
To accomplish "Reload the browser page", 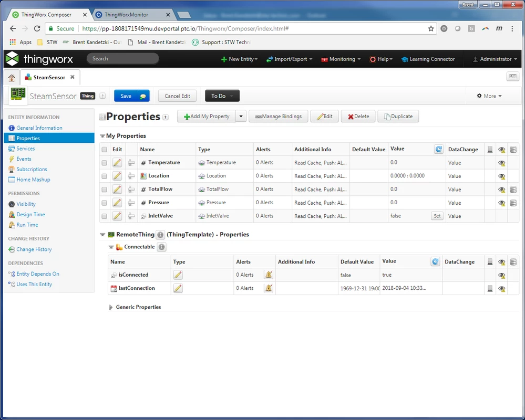I will 37,28.
